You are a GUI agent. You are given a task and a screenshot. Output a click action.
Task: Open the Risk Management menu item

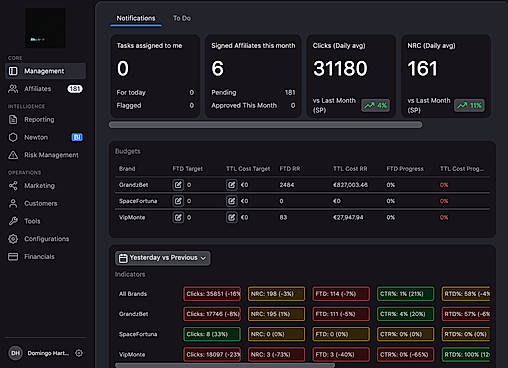pyautogui.click(x=45, y=155)
